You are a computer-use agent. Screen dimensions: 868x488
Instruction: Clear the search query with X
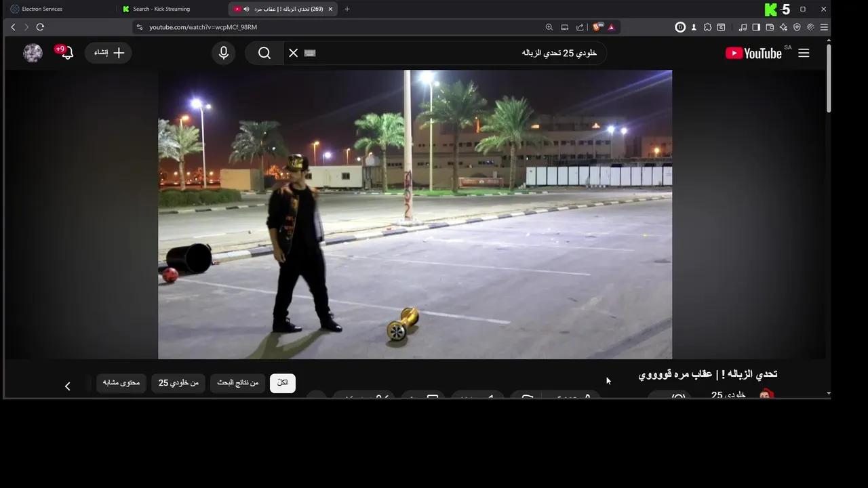click(294, 53)
